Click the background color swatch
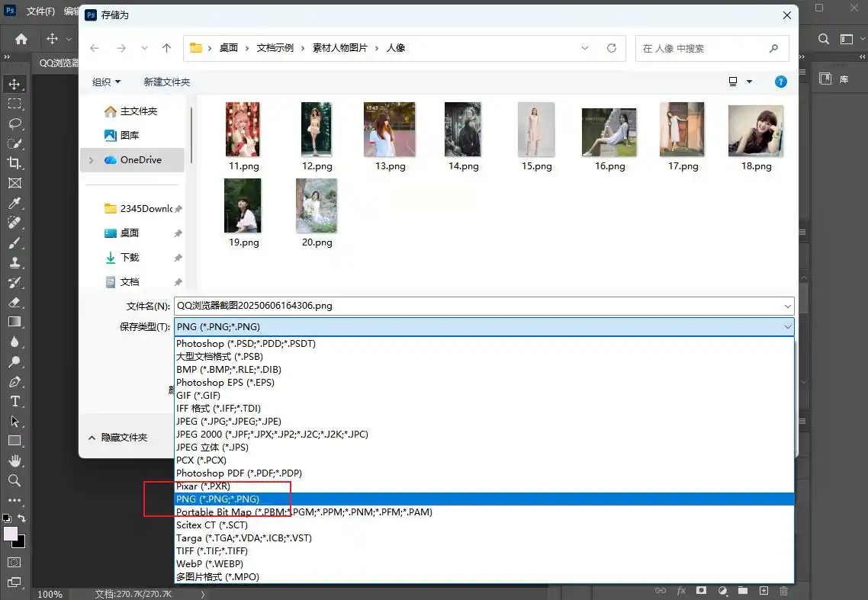Viewport: 868px width, 600px height. 20,543
